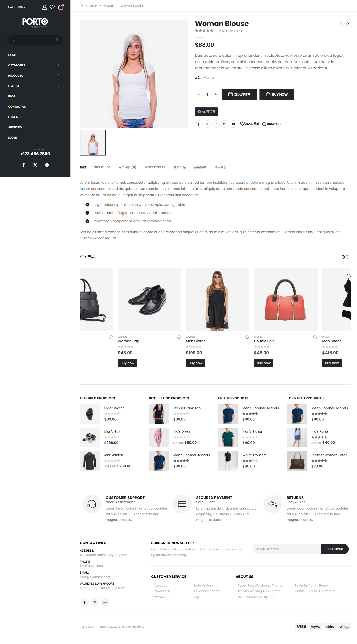Image resolution: width=357 pixels, height=644 pixels.
Task: Select the Woman Blouse gallery thumbnail
Action: [x=93, y=143]
